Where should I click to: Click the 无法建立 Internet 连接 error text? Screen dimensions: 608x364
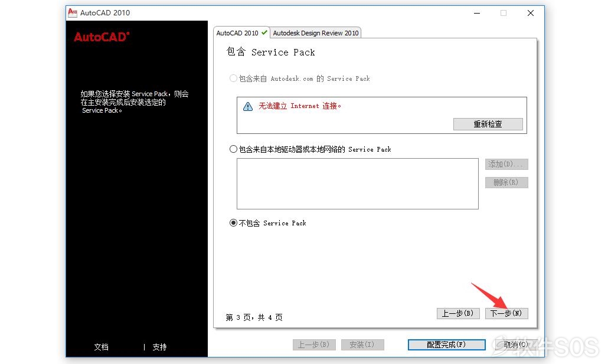tap(300, 106)
